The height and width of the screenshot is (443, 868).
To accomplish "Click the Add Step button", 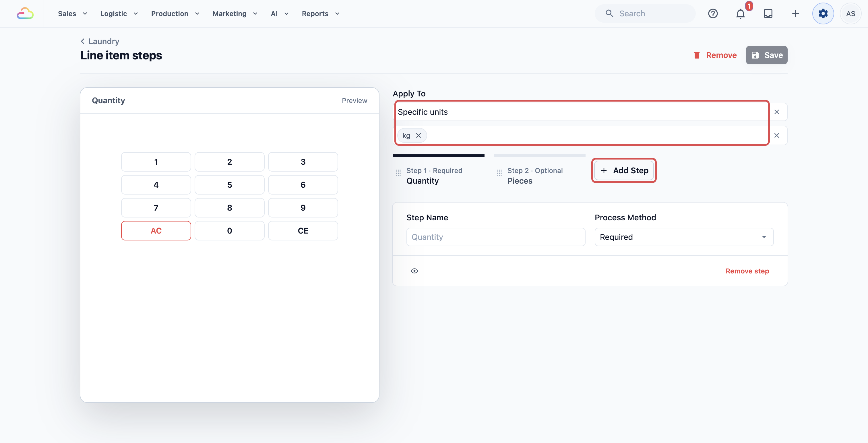I will click(x=624, y=170).
